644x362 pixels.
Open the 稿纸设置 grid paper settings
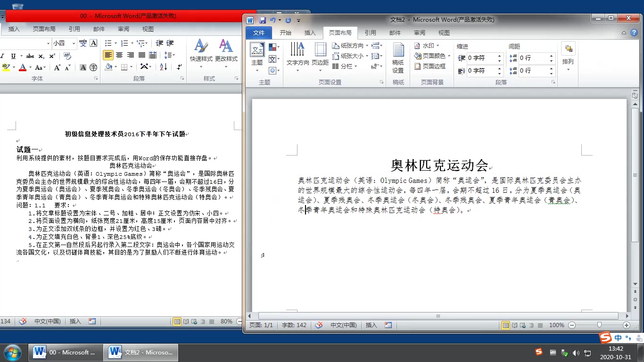398,58
